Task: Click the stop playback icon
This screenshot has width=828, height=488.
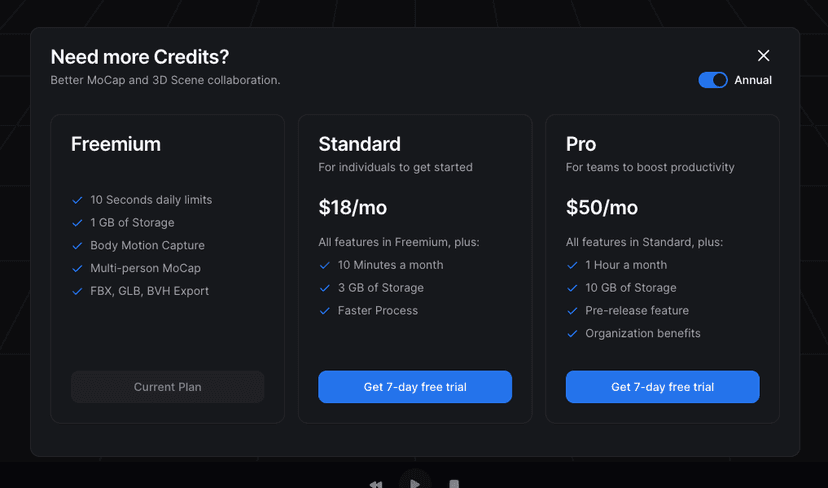Action: click(453, 484)
